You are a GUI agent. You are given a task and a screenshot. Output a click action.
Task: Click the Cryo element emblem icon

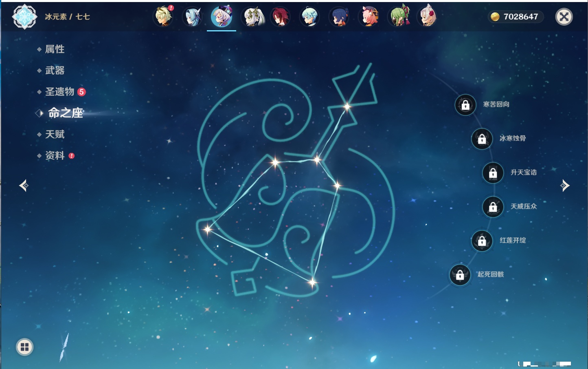tap(24, 17)
